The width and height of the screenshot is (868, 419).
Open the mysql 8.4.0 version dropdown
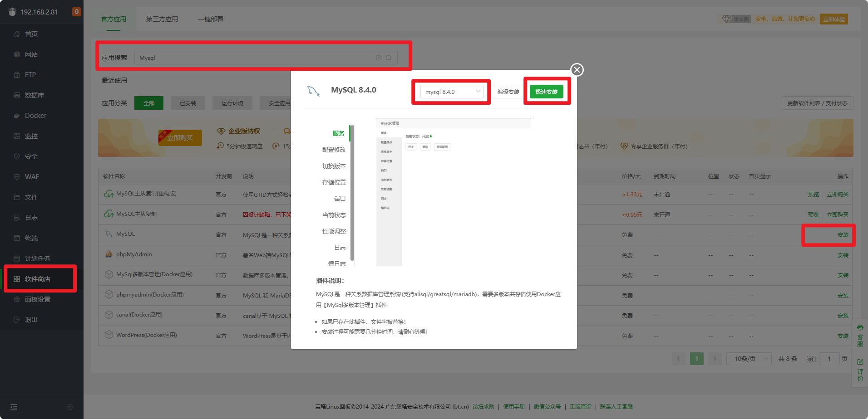tap(452, 92)
